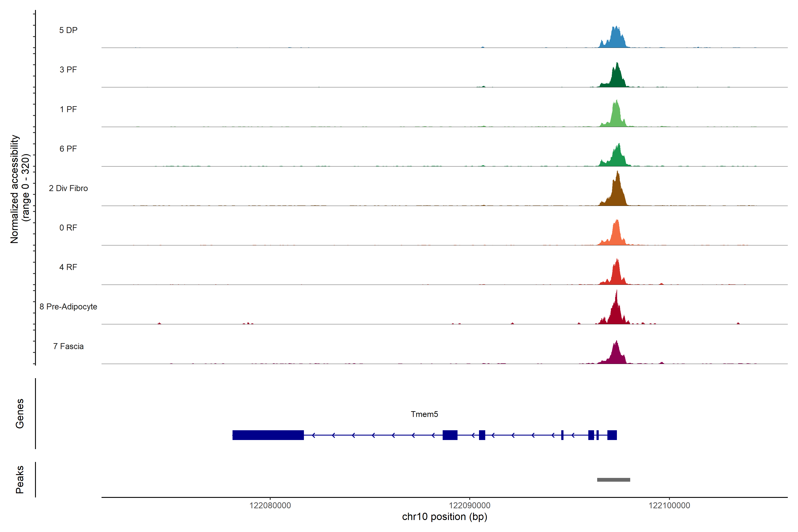Select the 2 Div Fibro label
798x532 pixels.
click(68, 188)
